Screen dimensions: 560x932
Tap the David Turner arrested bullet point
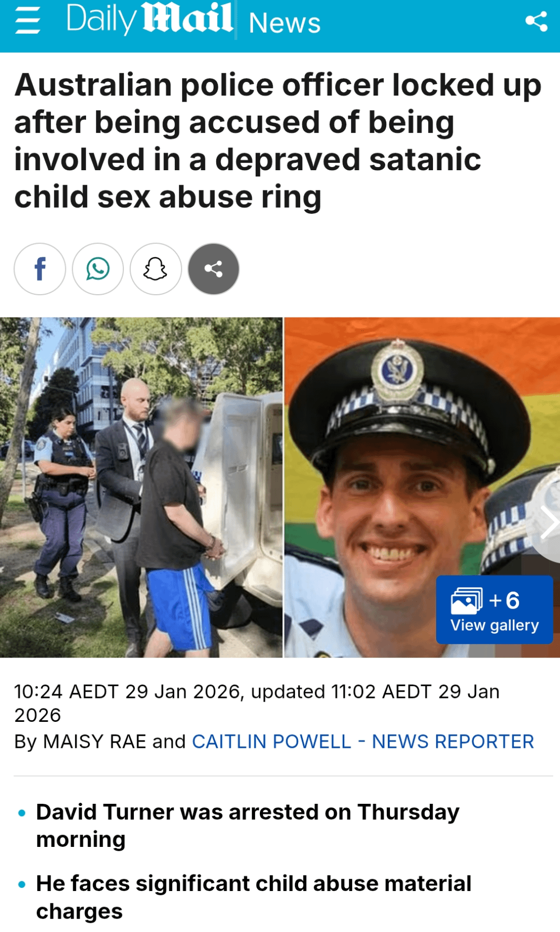pos(248,826)
